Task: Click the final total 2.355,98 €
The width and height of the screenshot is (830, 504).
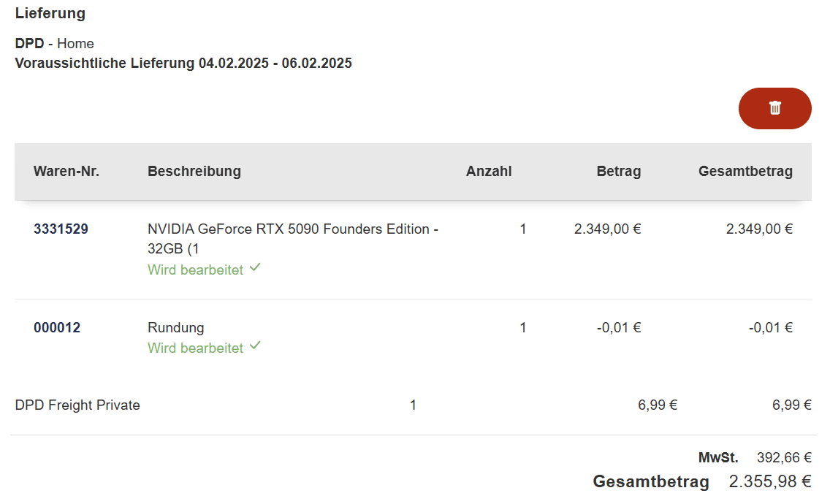Action: pyautogui.click(x=770, y=482)
